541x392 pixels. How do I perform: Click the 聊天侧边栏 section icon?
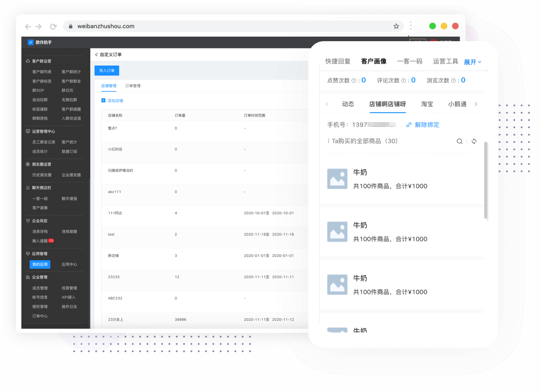point(28,188)
